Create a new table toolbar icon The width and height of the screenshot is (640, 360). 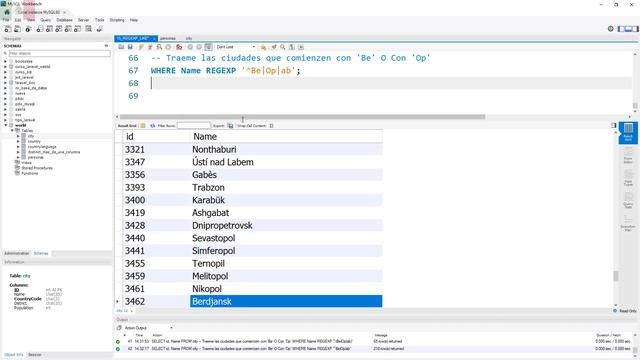(x=49, y=29)
